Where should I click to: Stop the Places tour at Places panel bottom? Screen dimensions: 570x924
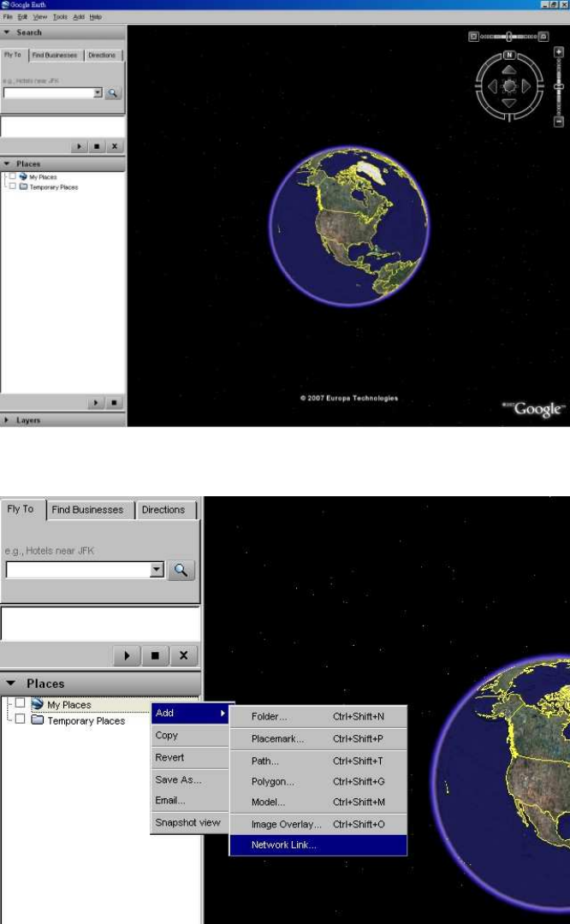114,403
